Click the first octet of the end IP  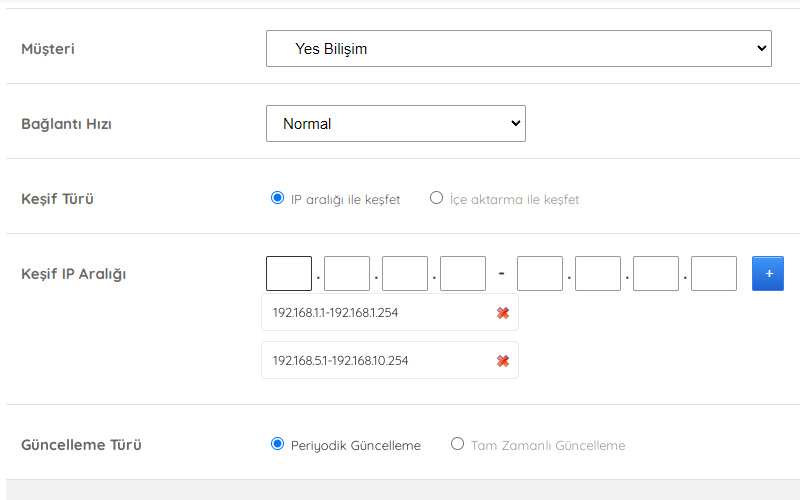pyautogui.click(x=540, y=273)
